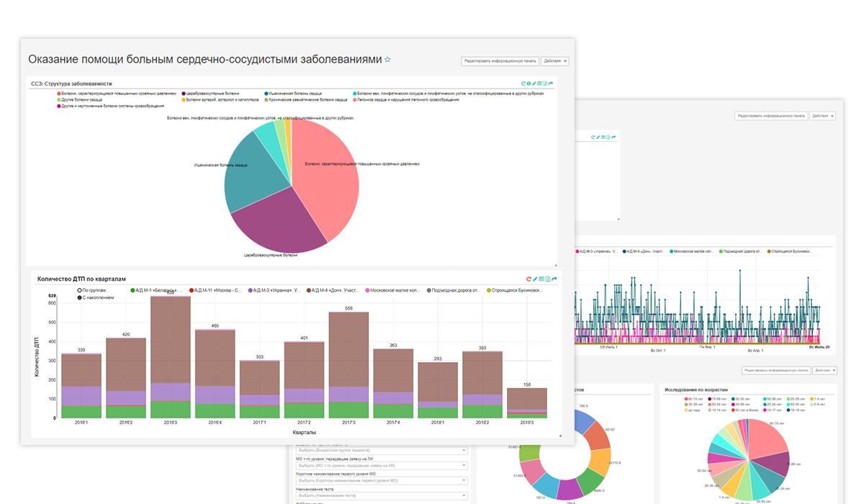Toggle 'А/Д М-1 «Беларусь»' legend series
This screenshot has height=504, width=864.
pos(133,290)
